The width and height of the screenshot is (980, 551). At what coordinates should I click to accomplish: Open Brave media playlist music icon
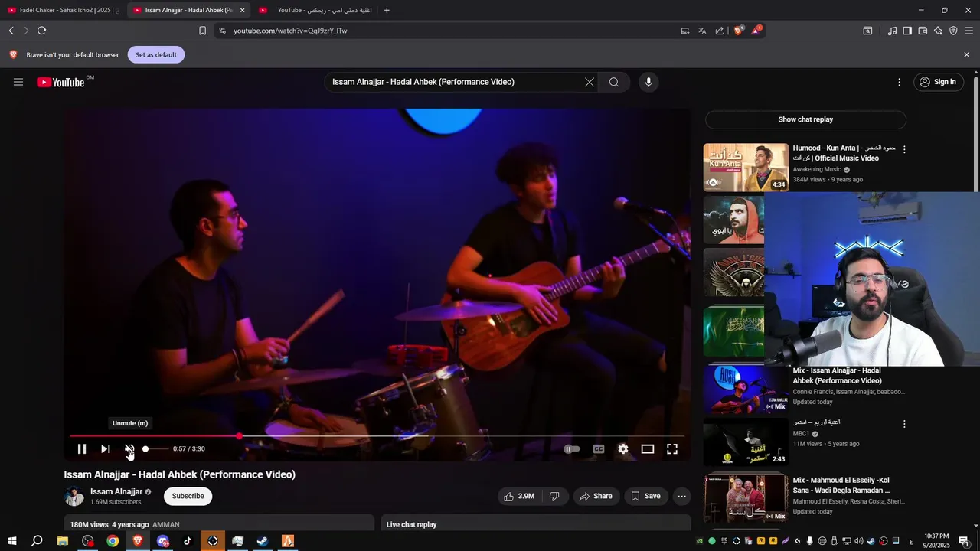(x=892, y=31)
